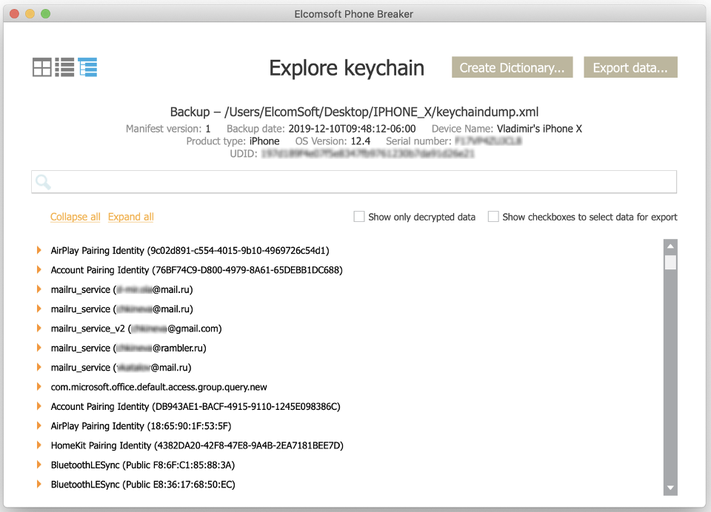
Task: Expand com.microsoft.office.default.access.group.query.new entry
Action: pos(38,387)
